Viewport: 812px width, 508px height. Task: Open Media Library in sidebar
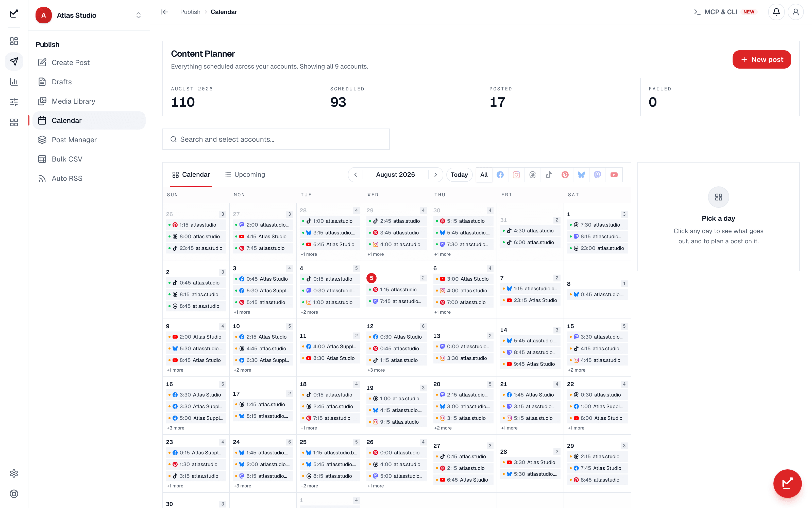coord(89,101)
